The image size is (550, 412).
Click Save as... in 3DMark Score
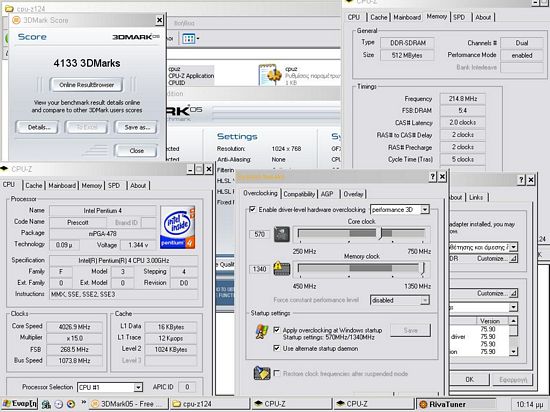click(137, 127)
